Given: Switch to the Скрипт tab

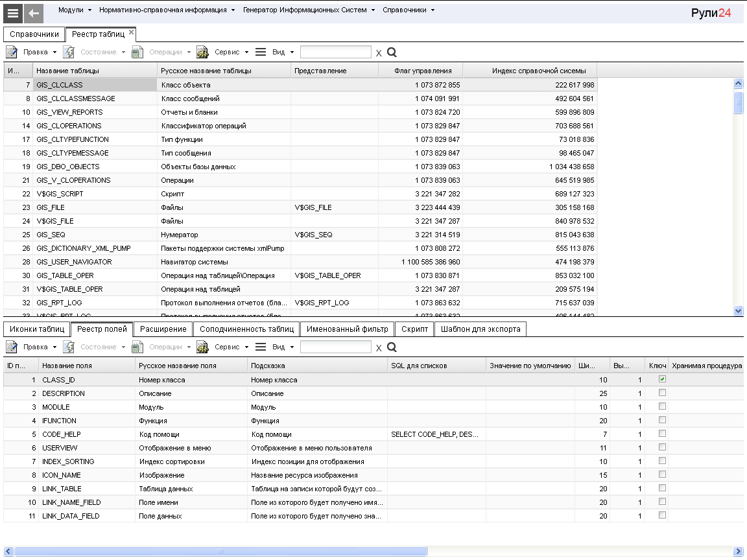Looking at the screenshot, I should pyautogui.click(x=414, y=329).
